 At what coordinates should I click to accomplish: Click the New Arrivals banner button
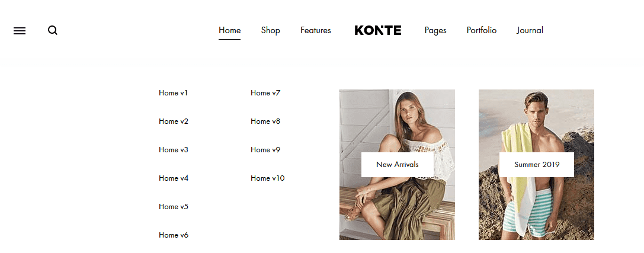tap(397, 165)
